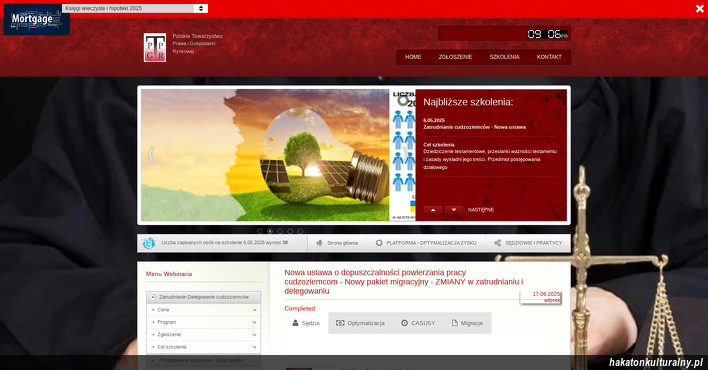Go to previous slide with left arrow
Screen dimensions: 708x370
pyautogui.click(x=151, y=155)
